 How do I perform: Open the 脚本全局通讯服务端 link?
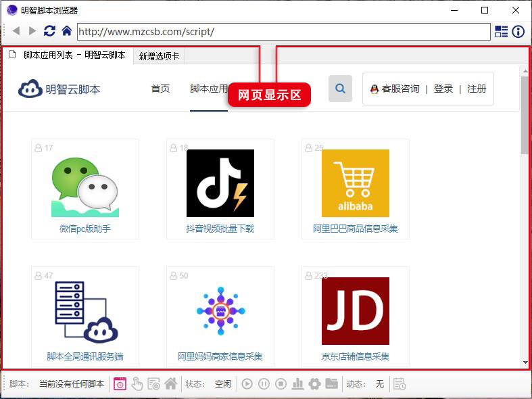[85, 356]
